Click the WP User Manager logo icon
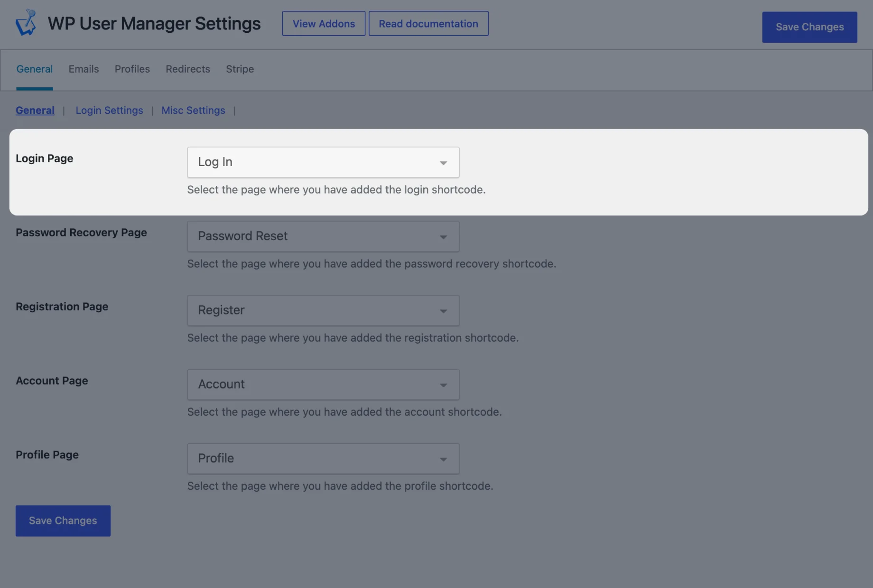873x588 pixels. (26, 23)
